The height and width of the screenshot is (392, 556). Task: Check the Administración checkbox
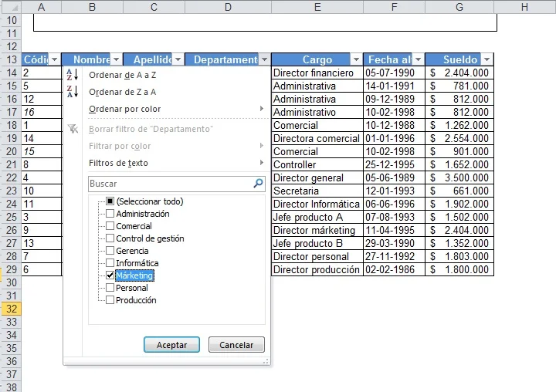[110, 214]
